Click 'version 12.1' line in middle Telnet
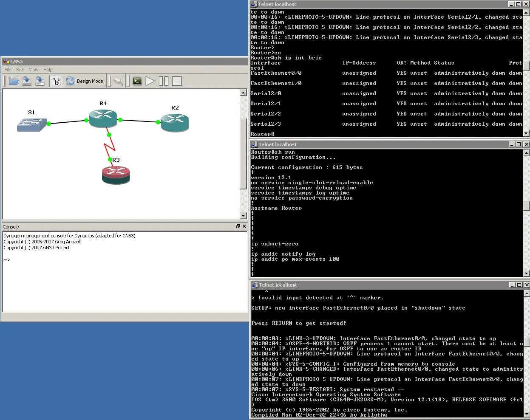Image resolution: width=530 pixels, height=420 pixels. click(x=271, y=178)
